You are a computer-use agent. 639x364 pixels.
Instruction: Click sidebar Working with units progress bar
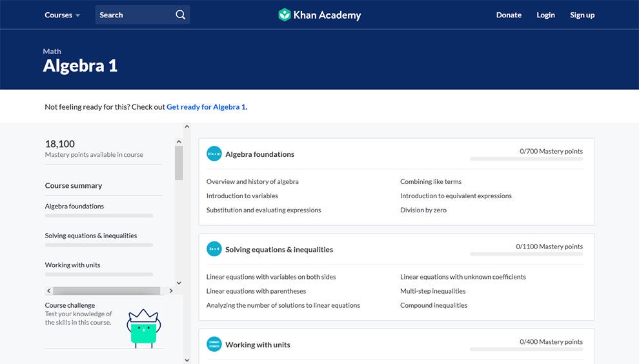(99, 274)
